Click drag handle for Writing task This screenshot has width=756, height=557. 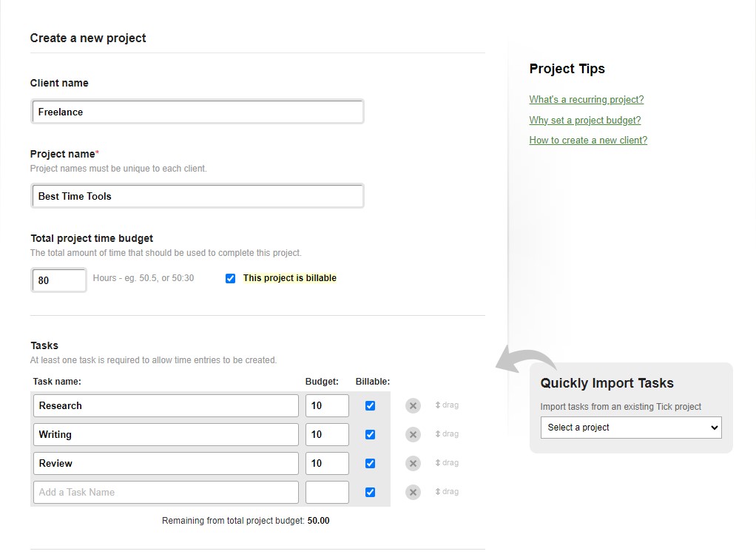447,434
